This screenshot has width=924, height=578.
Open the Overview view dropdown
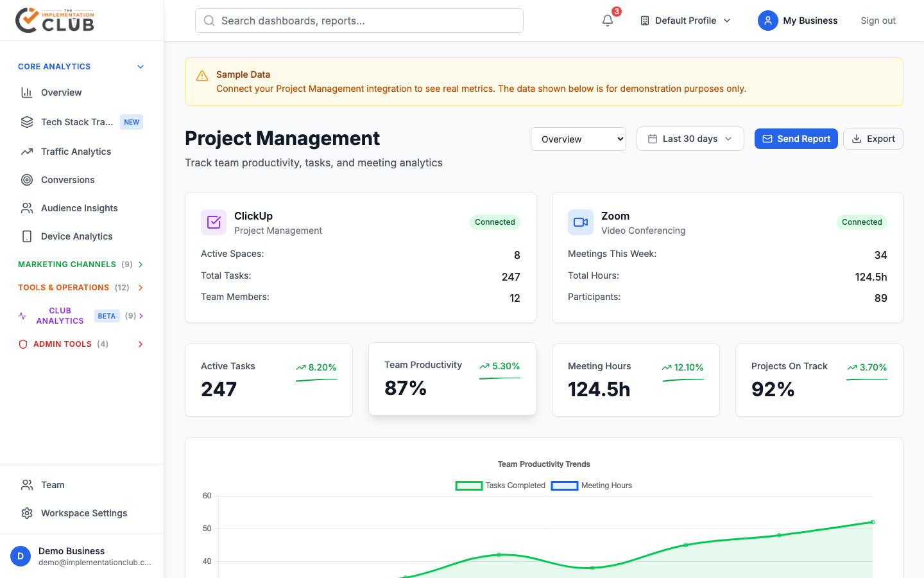[578, 139]
